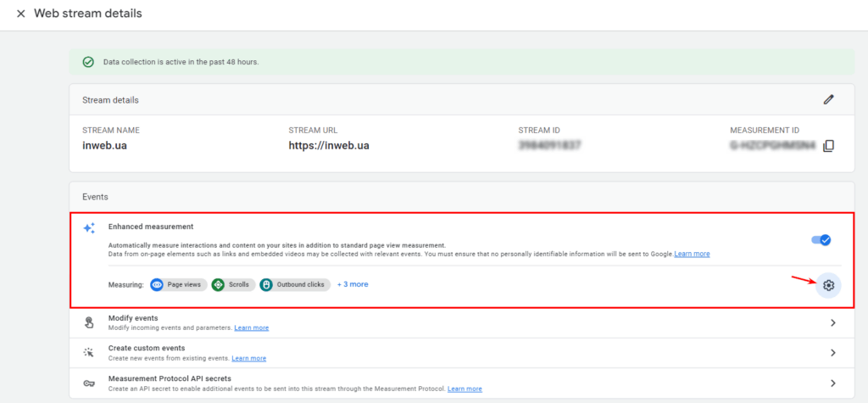Click the data collection active status message
The height and width of the screenshot is (403, 868).
181,62
